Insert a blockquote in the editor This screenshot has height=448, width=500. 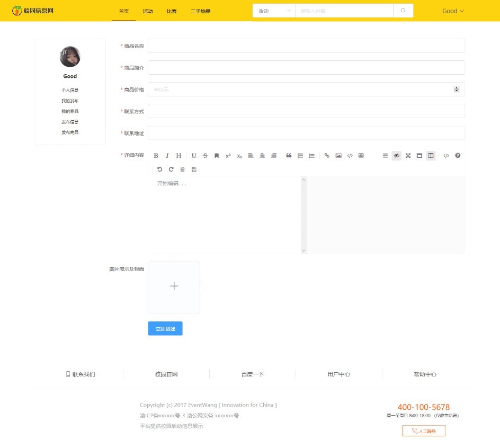(x=288, y=155)
